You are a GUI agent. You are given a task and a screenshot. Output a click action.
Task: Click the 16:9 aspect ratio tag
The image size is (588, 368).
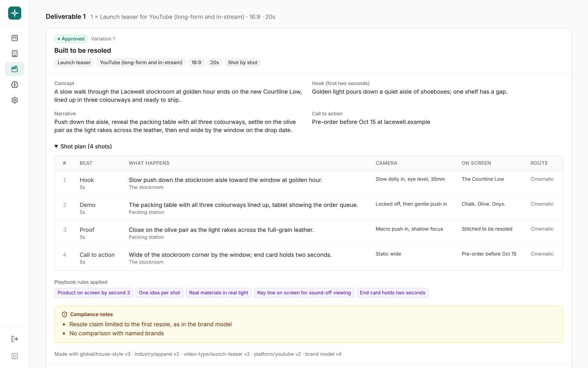pos(196,63)
